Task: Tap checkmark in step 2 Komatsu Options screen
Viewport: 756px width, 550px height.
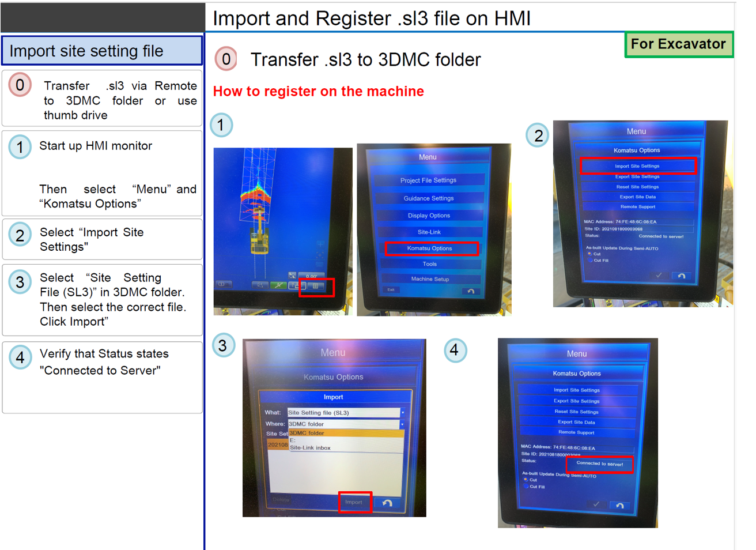Action: click(659, 276)
